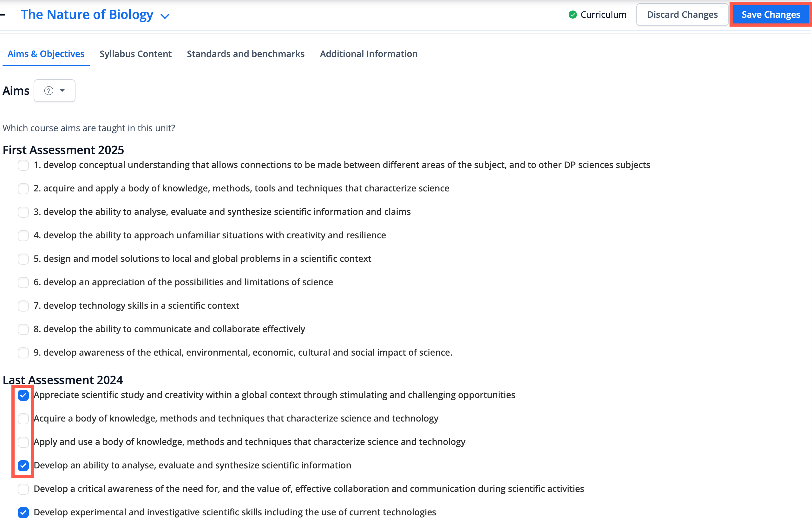
Task: Check Acquire a body of knowledge
Action: tap(23, 419)
